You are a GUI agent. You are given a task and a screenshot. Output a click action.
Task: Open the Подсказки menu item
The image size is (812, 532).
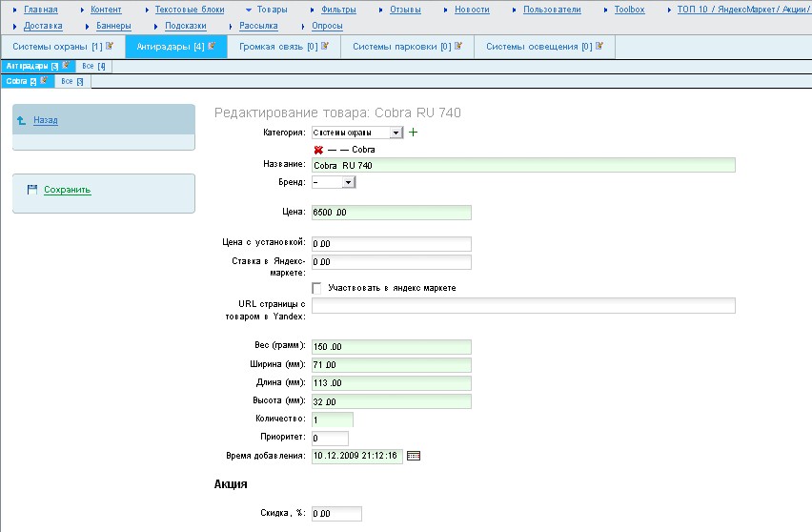click(186, 26)
